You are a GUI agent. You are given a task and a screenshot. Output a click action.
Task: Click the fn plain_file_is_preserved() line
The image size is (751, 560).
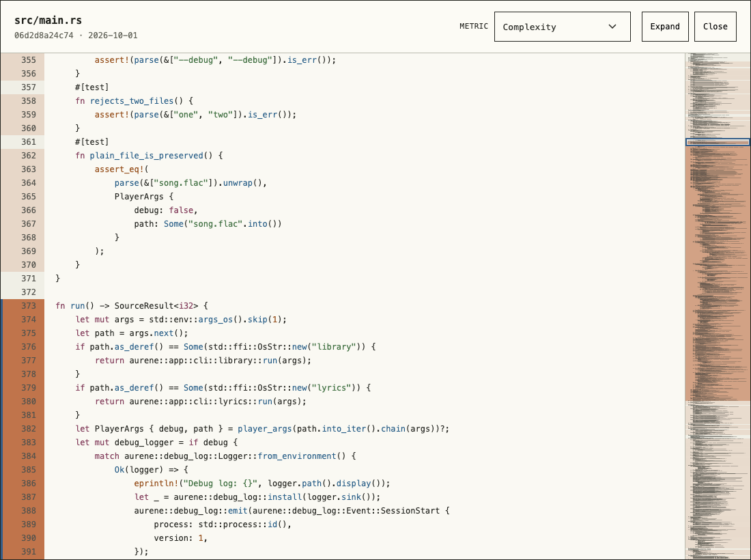[149, 156]
